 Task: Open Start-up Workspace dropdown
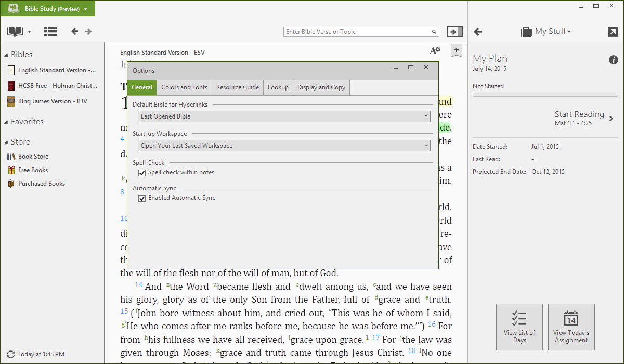pyautogui.click(x=284, y=146)
